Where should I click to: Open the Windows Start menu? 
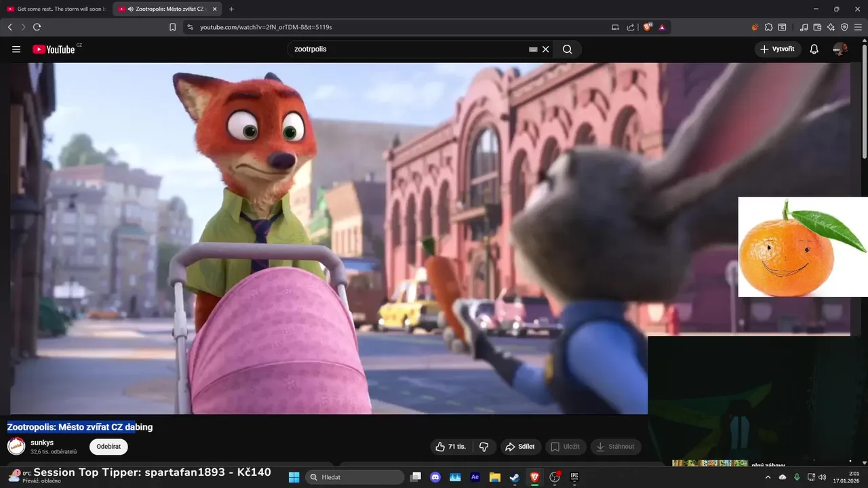click(x=294, y=477)
